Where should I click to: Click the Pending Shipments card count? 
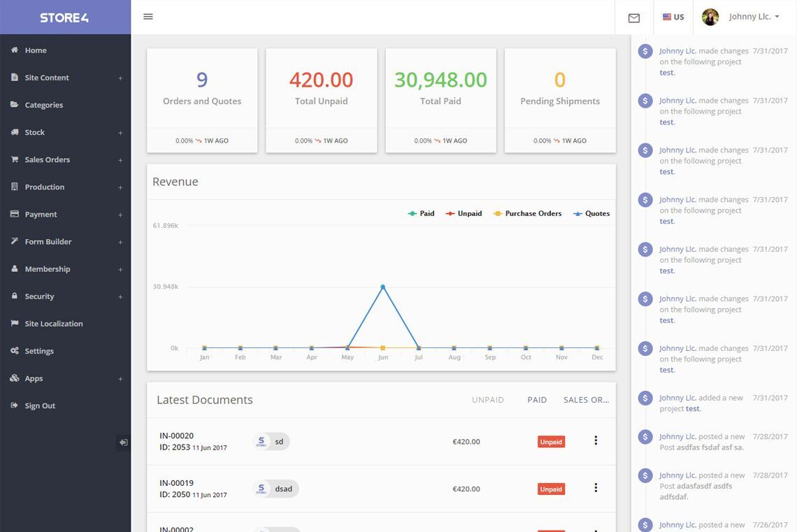click(x=559, y=80)
